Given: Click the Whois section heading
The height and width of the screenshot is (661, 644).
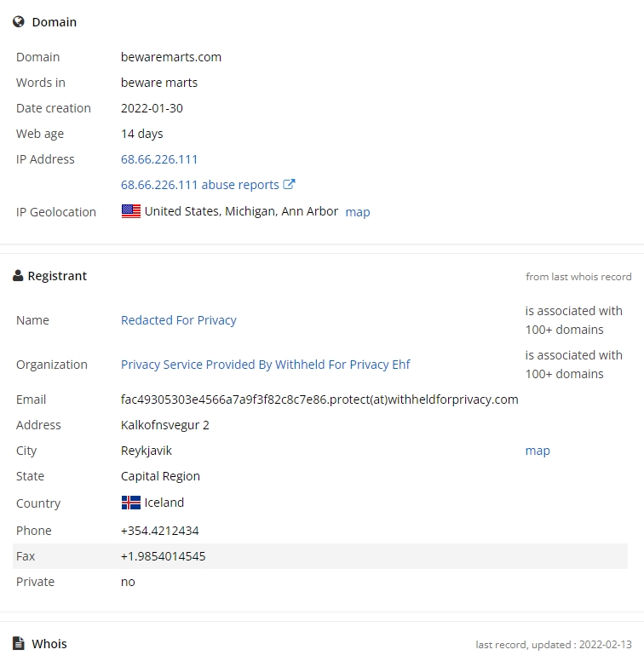Looking at the screenshot, I should pos(49,644).
